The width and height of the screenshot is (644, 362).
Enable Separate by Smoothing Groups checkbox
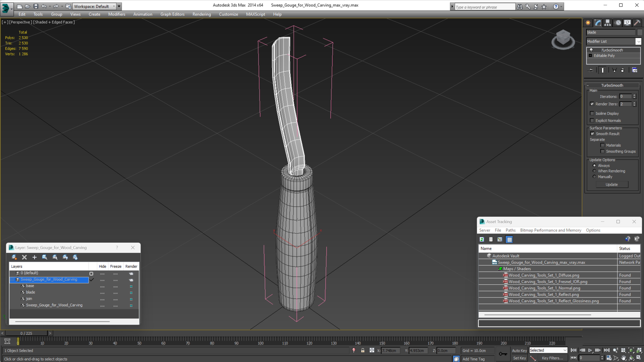(602, 151)
